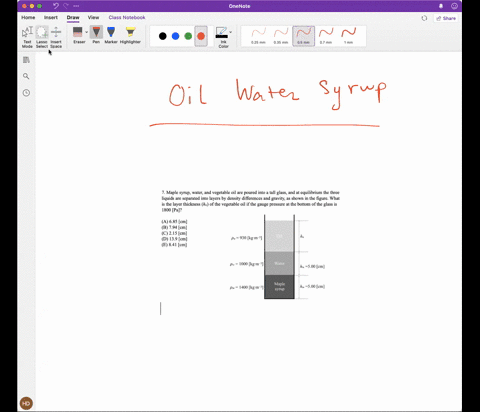Open the Eraser options dropdown arrow
Image resolution: width=480 pixels, height=412 pixels.
[x=86, y=32]
